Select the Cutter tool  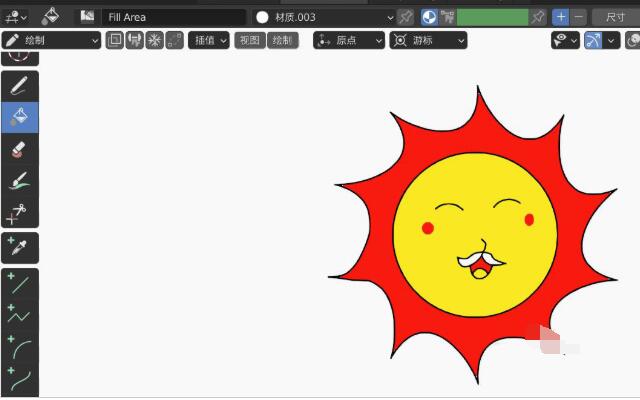coord(20,213)
